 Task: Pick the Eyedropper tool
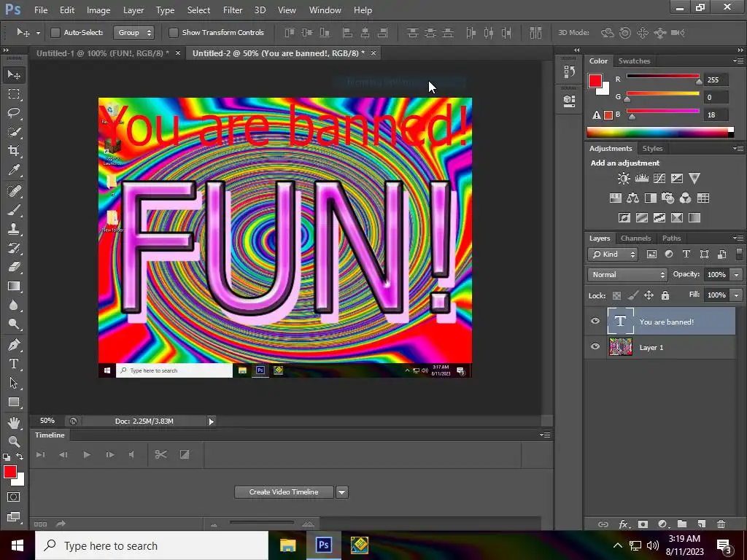(x=14, y=170)
